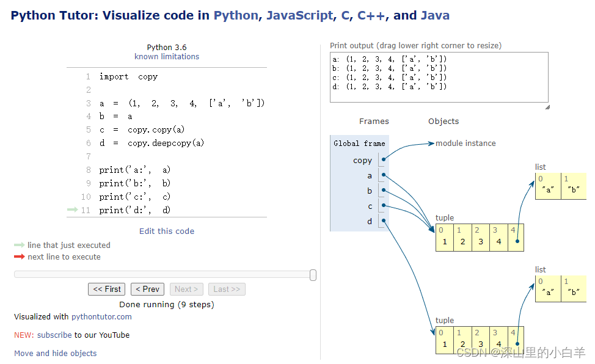Click the print output resize corner handle

[547, 107]
